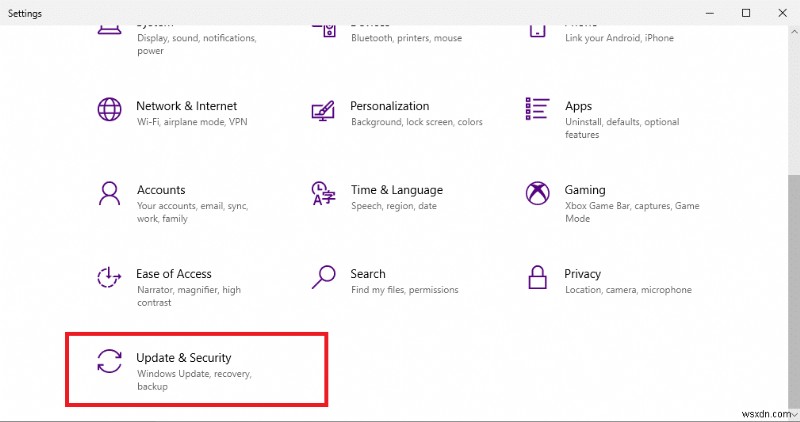The image size is (800, 422).
Task: Click the Privacy padlock icon
Action: [x=537, y=277]
